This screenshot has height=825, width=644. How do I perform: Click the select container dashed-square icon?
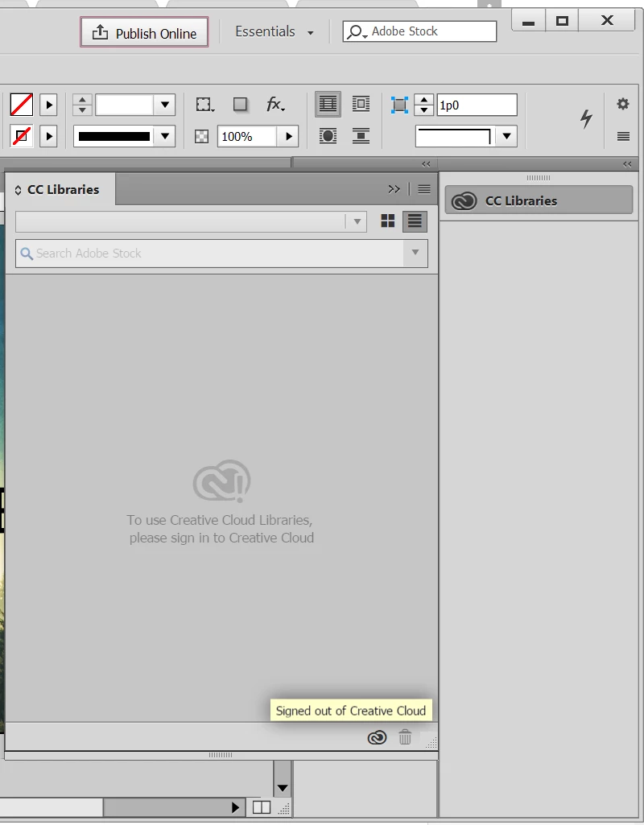point(204,105)
